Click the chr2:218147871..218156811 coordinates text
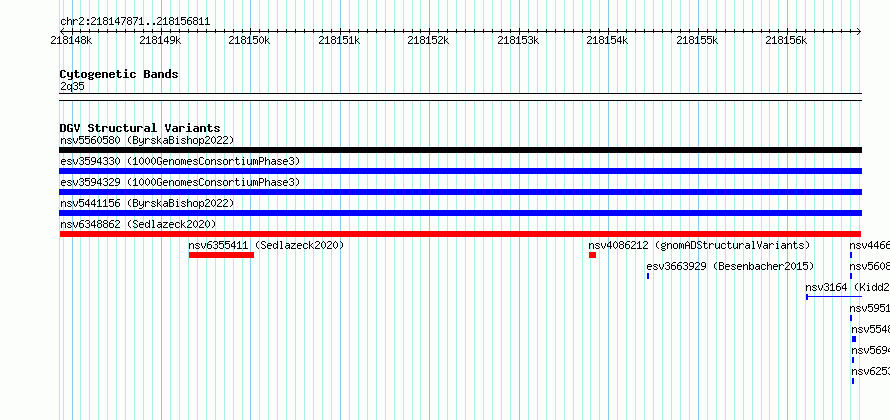 pos(135,22)
